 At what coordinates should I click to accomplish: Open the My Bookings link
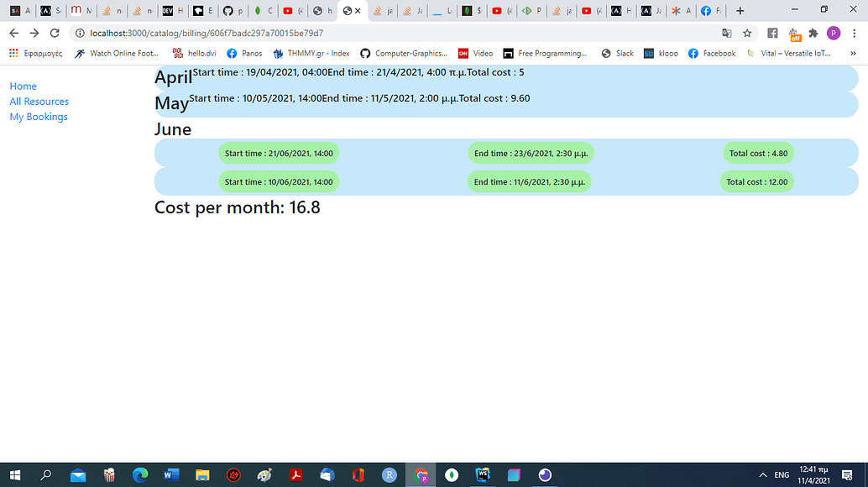pos(37,117)
